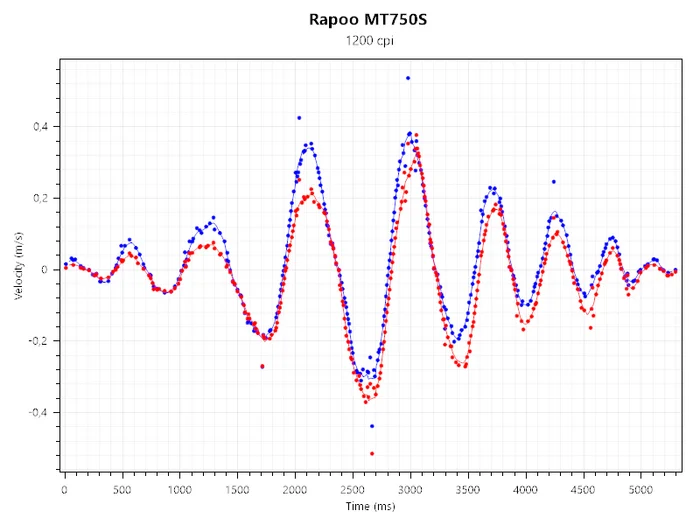The height and width of the screenshot is (525, 700).
Task: Click the red outlier point near 1700 ms
Action: [262, 367]
